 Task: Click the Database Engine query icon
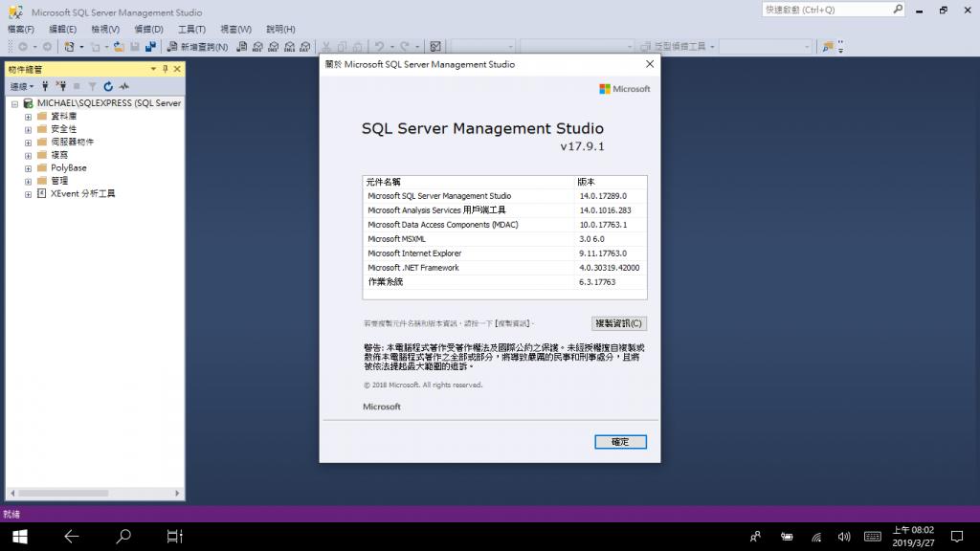(x=242, y=47)
